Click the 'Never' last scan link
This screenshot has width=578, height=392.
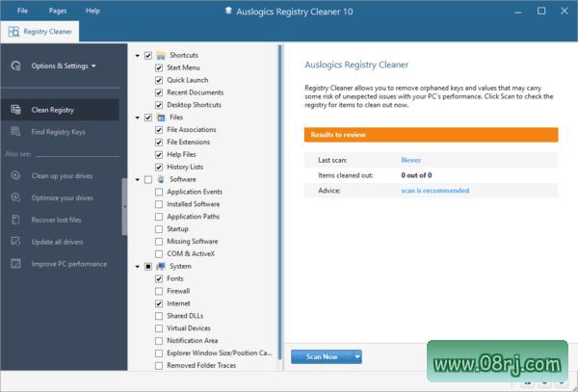(x=411, y=160)
